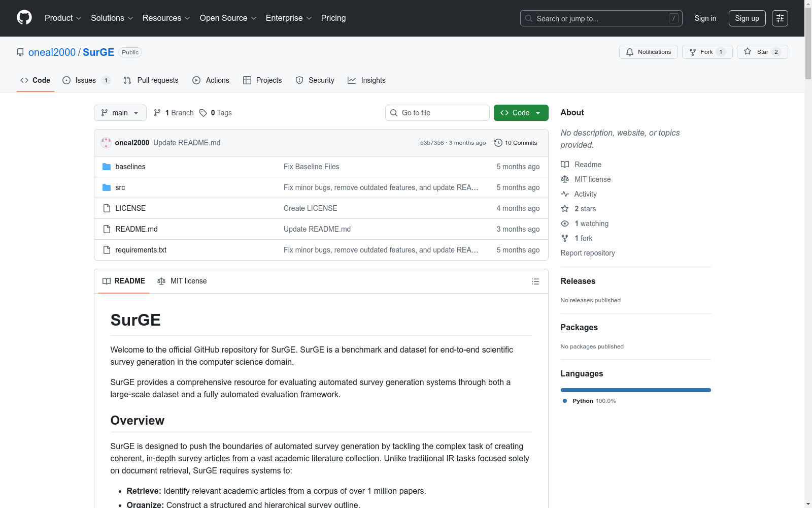Click the LICENSE file icon
The height and width of the screenshot is (508, 812).
[107, 208]
